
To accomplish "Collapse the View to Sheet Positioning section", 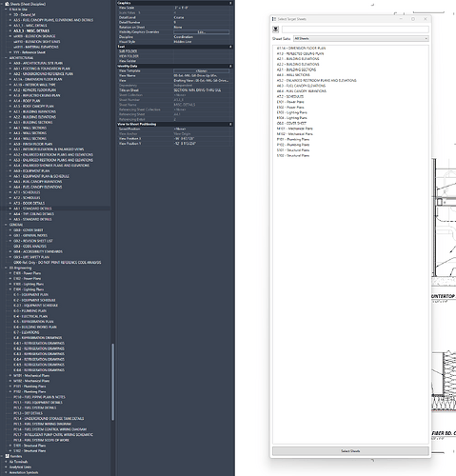I will click(x=230, y=124).
